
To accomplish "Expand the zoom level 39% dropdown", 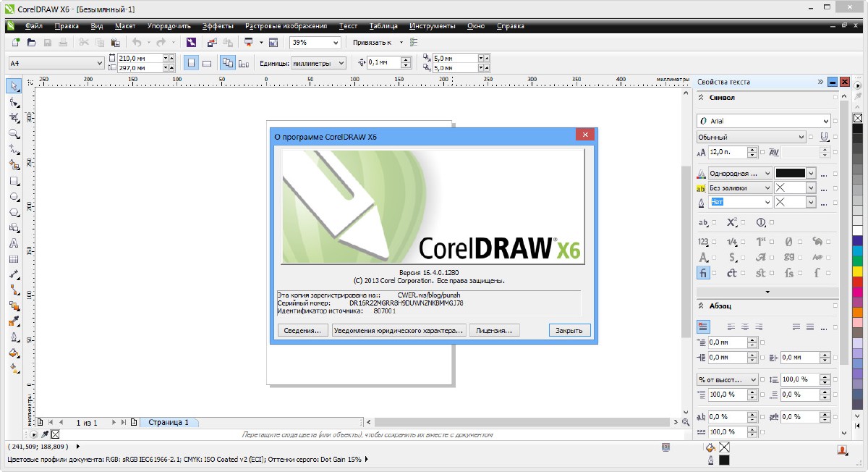I will coord(336,43).
